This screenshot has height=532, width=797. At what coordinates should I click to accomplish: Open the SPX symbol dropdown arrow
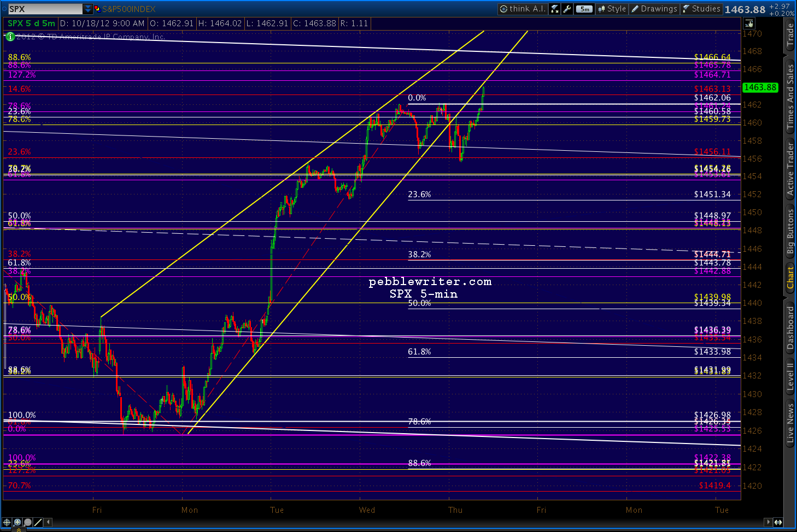[x=87, y=9]
